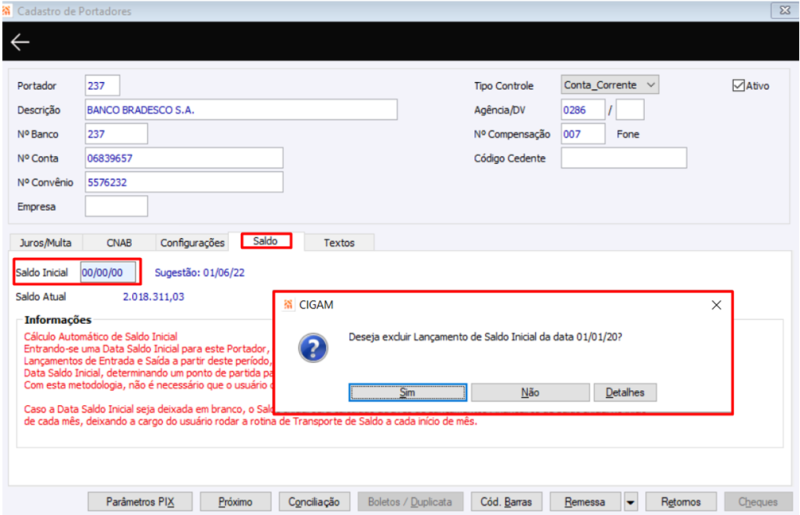The height and width of the screenshot is (515, 800).
Task: Decline with the Não button
Action: 530,393
